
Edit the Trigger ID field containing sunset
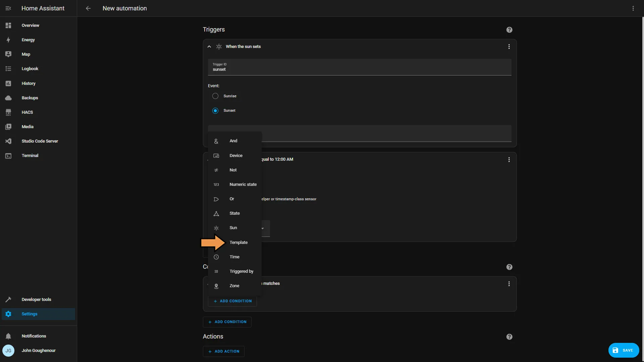360,67
